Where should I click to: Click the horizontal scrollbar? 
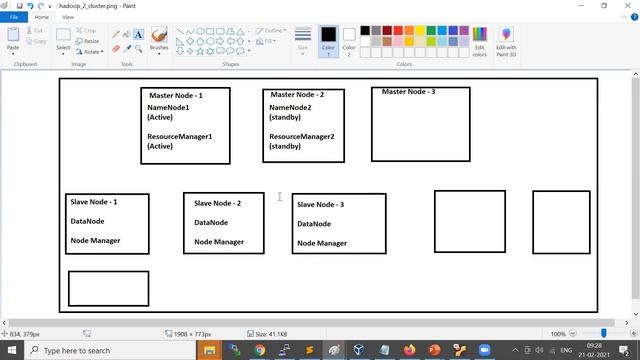(x=311, y=322)
